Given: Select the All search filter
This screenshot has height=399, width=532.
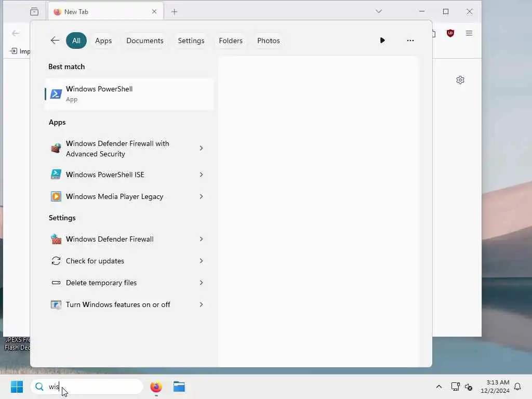Looking at the screenshot, I should (76, 41).
